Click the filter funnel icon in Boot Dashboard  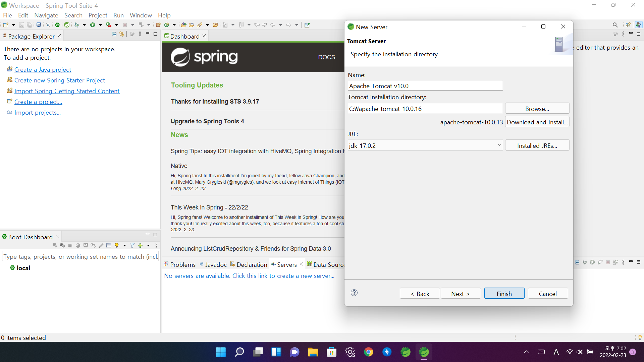tap(132, 246)
